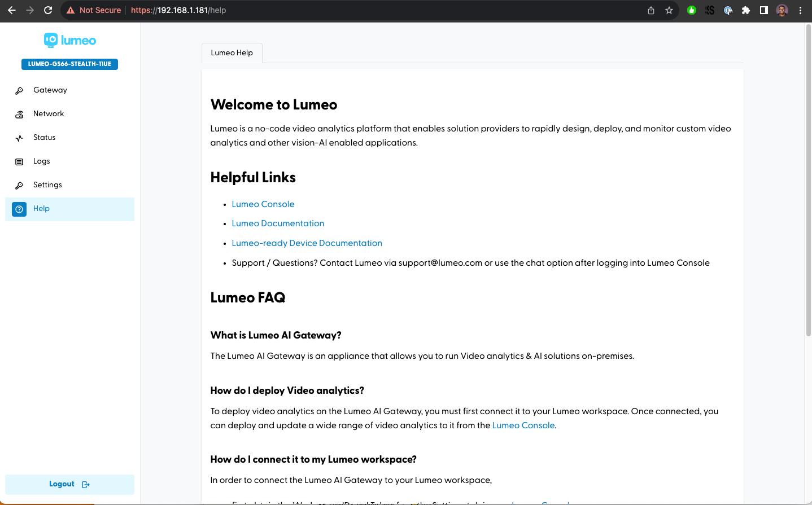The image size is (812, 505).
Task: Open the Settings menu item
Action: coord(69,185)
